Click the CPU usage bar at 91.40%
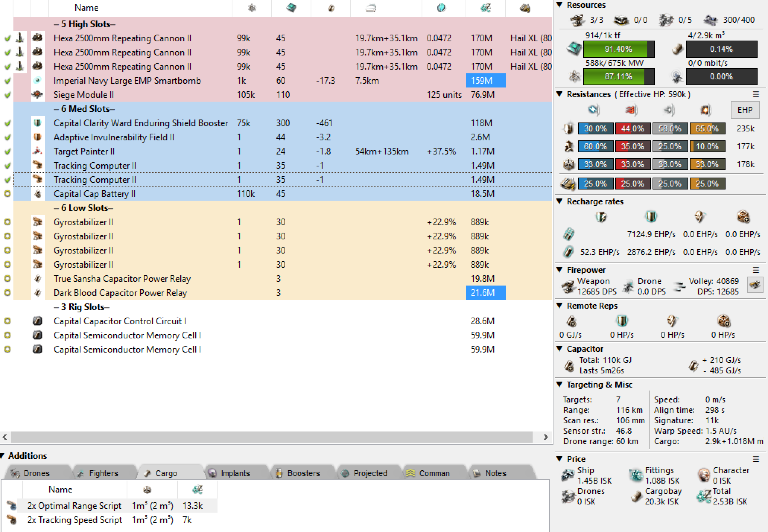Image resolution: width=768 pixels, height=532 pixels. coord(618,49)
